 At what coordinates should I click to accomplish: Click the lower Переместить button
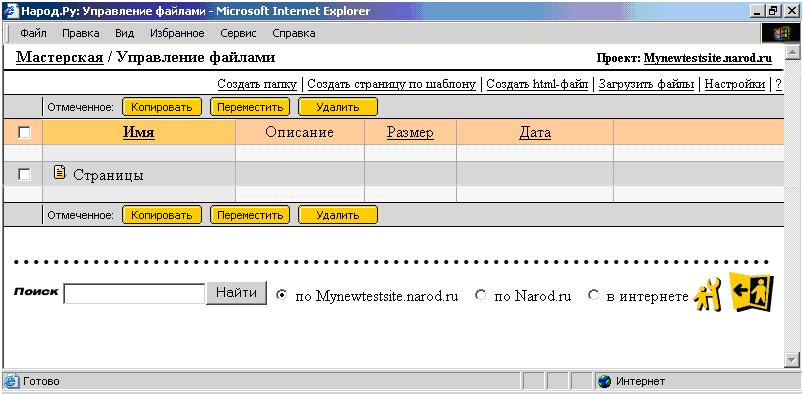[x=250, y=215]
